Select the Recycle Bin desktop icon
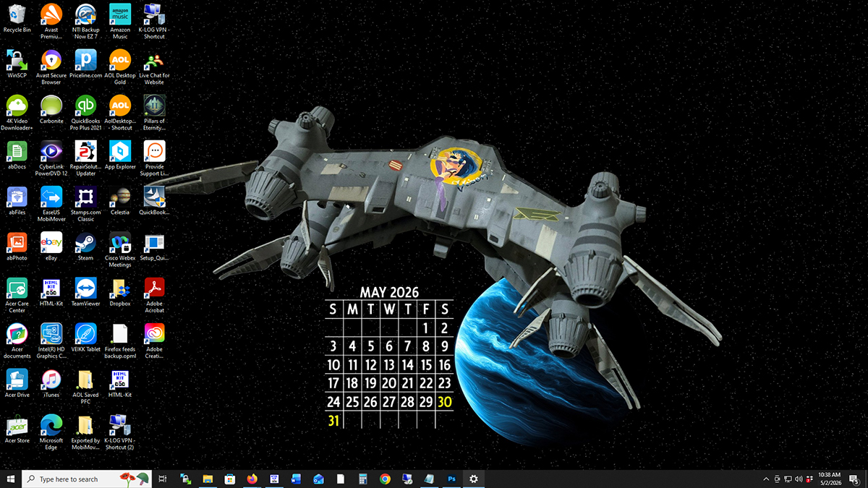The image size is (868, 488). [17, 19]
